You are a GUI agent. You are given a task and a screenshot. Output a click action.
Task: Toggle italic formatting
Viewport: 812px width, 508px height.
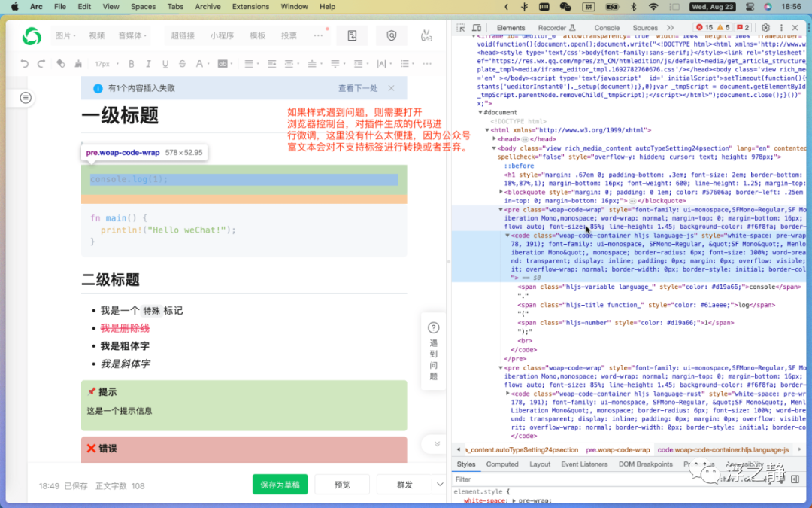tap(148, 64)
